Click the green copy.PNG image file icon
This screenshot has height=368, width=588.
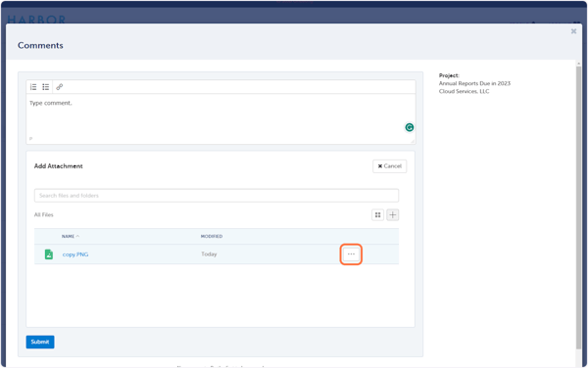point(49,254)
